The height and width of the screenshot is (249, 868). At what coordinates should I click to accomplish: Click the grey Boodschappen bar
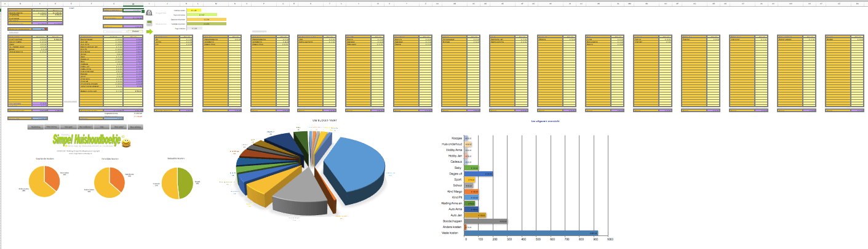click(487, 221)
